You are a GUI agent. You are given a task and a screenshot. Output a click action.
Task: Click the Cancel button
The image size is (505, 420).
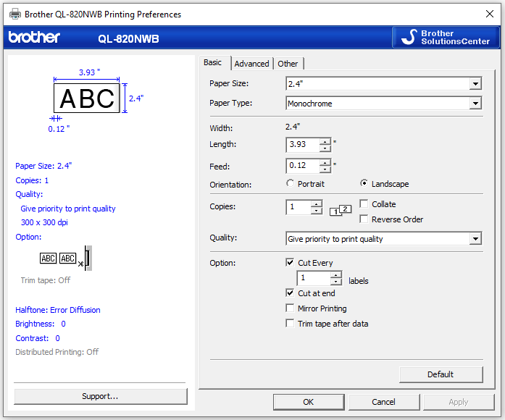[383, 402]
